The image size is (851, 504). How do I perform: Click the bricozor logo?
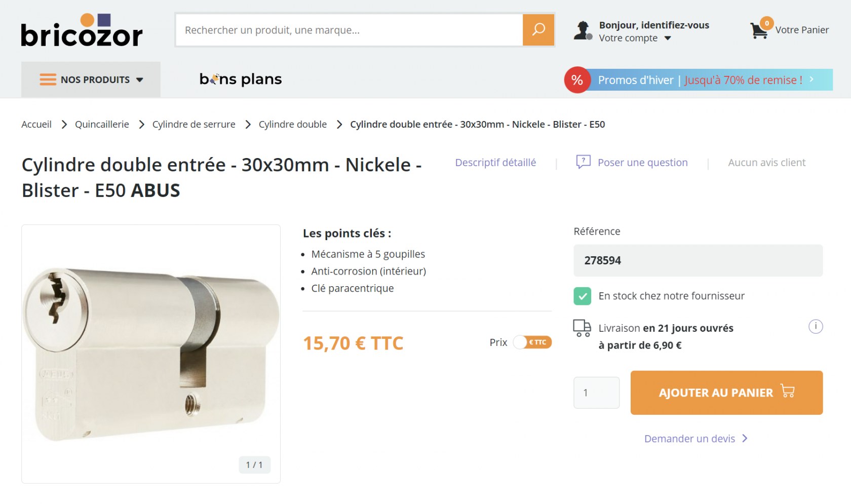(82, 31)
